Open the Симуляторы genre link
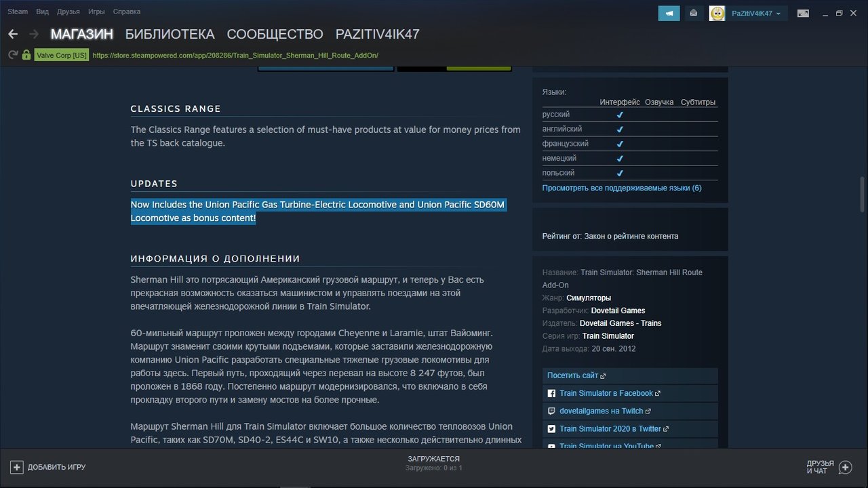The height and width of the screenshot is (488, 868). 589,298
